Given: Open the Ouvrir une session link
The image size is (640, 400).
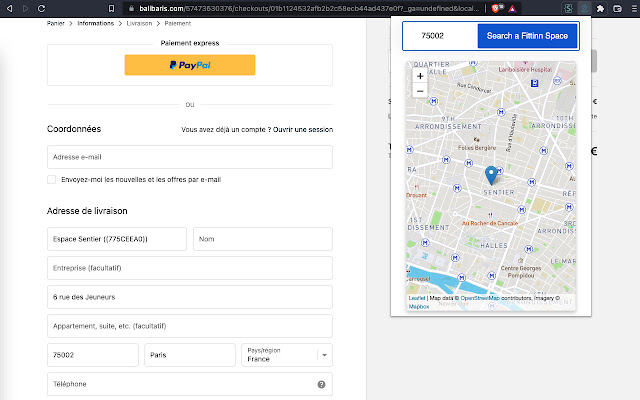Looking at the screenshot, I should [303, 129].
